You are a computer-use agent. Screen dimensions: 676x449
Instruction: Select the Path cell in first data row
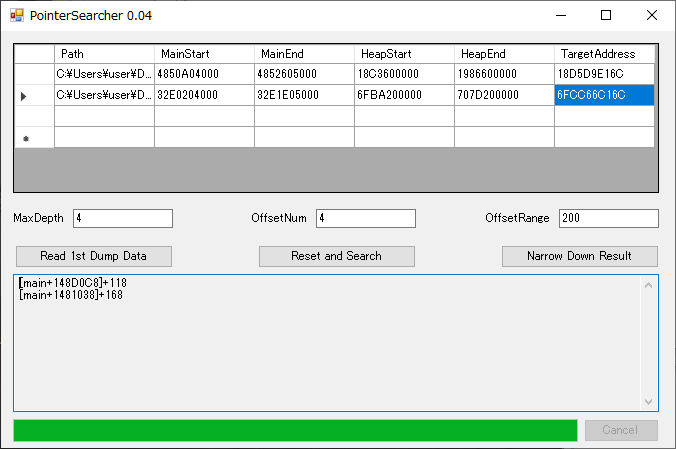click(x=104, y=74)
